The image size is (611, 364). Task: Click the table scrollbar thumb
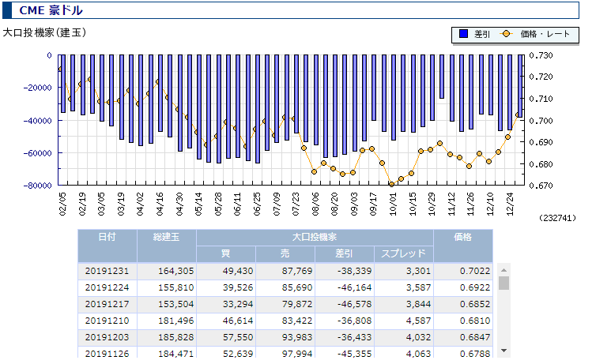pos(504,283)
